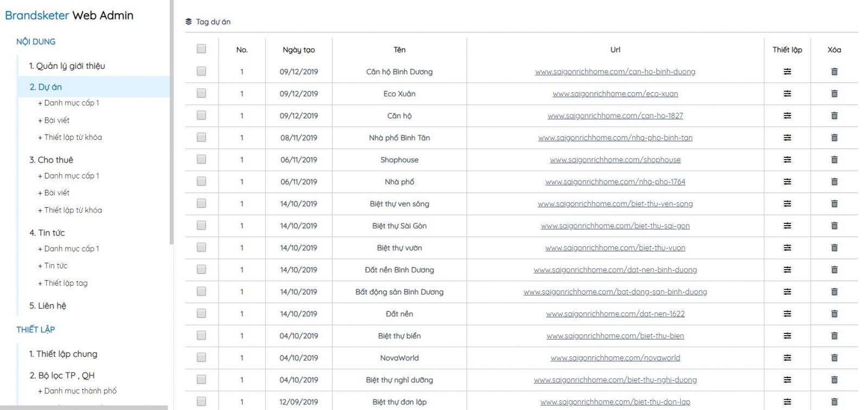The width and height of the screenshot is (868, 410).
Task: Open settings icon for Đất nền Bình Dương
Action: [787, 270]
